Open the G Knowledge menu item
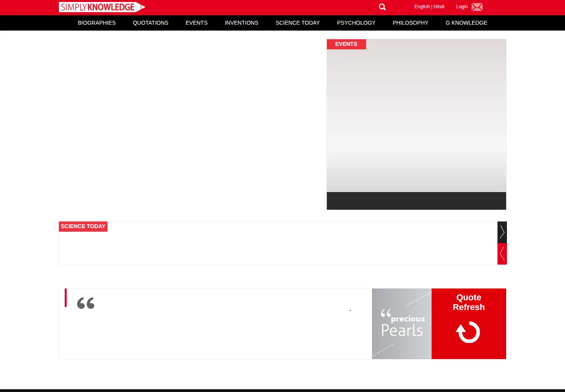 tap(467, 23)
